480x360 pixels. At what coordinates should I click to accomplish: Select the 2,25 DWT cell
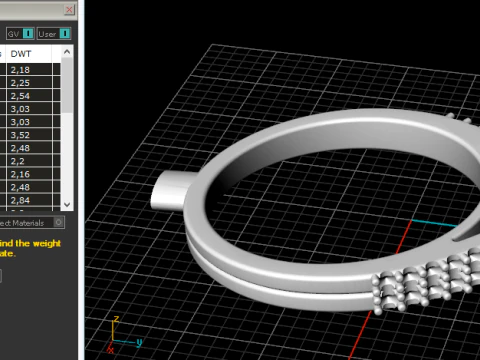click(29, 83)
